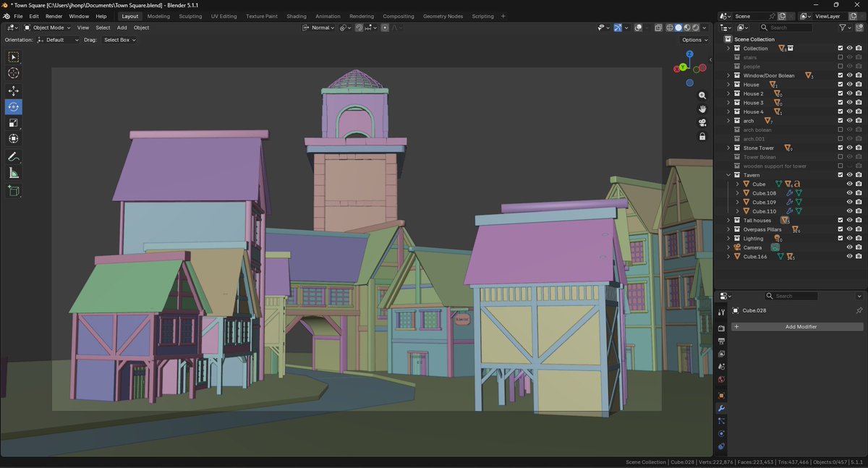Select the Add Cube tool
868x468 pixels.
tap(13, 191)
